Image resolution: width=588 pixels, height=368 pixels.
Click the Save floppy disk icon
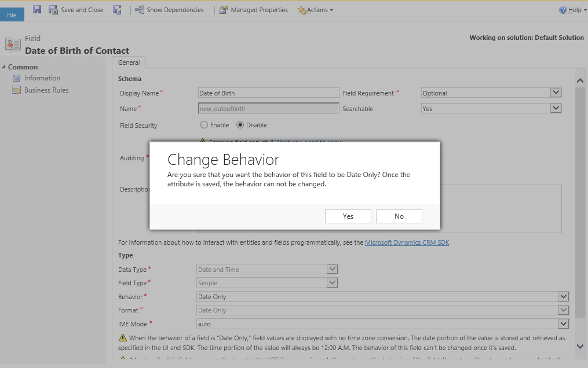click(36, 9)
